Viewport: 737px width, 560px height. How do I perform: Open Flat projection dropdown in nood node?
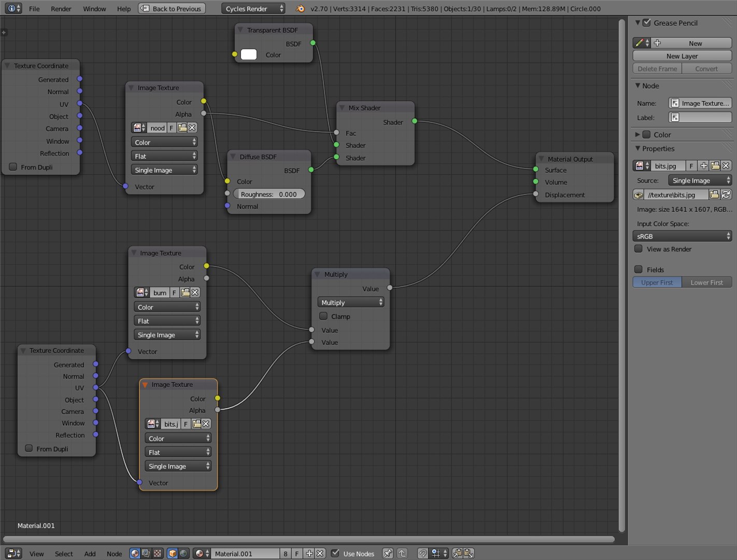pyautogui.click(x=164, y=156)
